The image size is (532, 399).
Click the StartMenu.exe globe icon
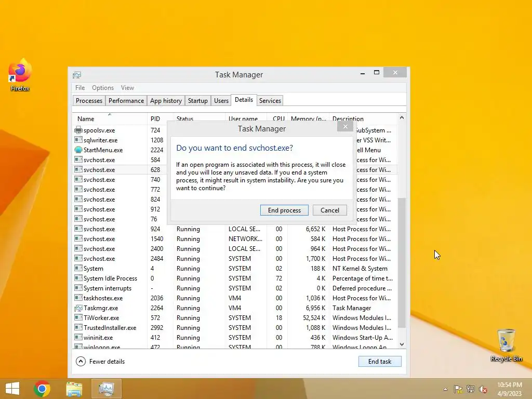(x=78, y=150)
